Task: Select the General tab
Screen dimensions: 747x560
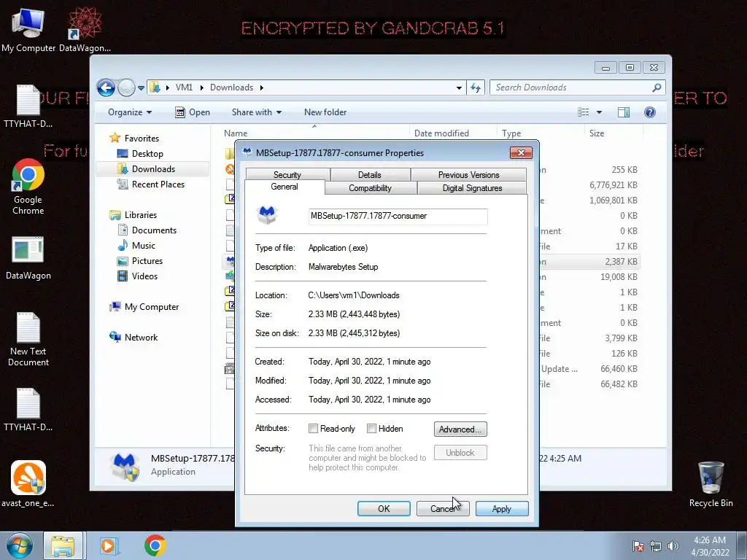Action: [285, 187]
